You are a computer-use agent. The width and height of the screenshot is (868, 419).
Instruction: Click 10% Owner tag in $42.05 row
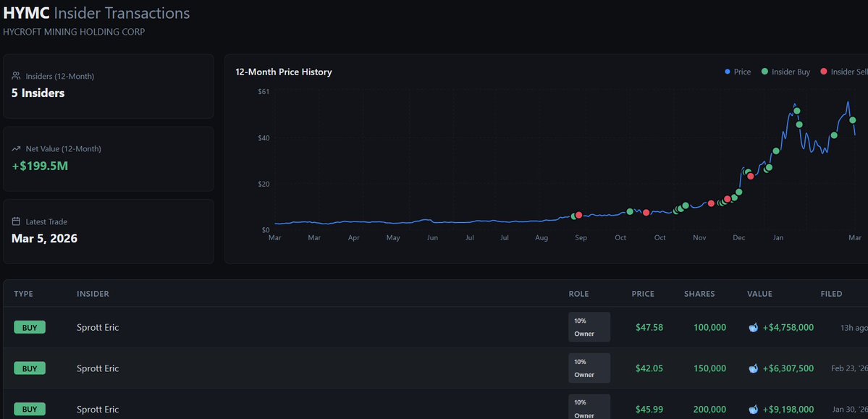tap(589, 368)
